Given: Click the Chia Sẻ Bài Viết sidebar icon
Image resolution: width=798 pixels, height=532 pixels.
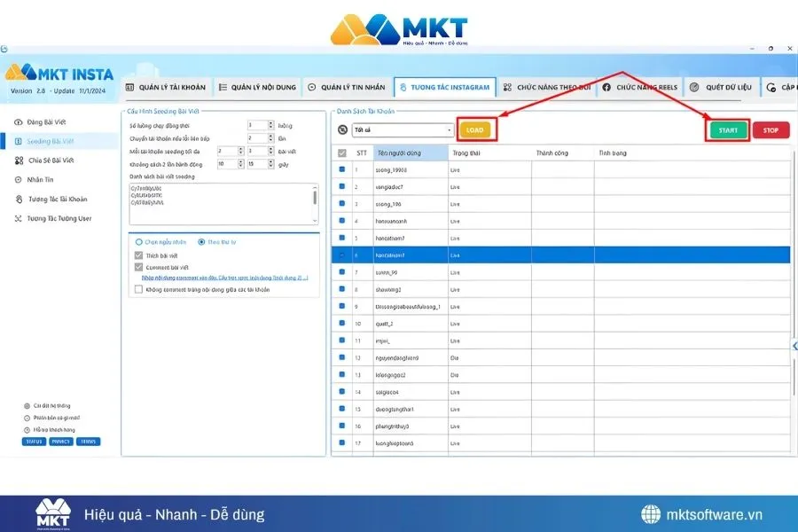Looking at the screenshot, I should click(x=20, y=160).
